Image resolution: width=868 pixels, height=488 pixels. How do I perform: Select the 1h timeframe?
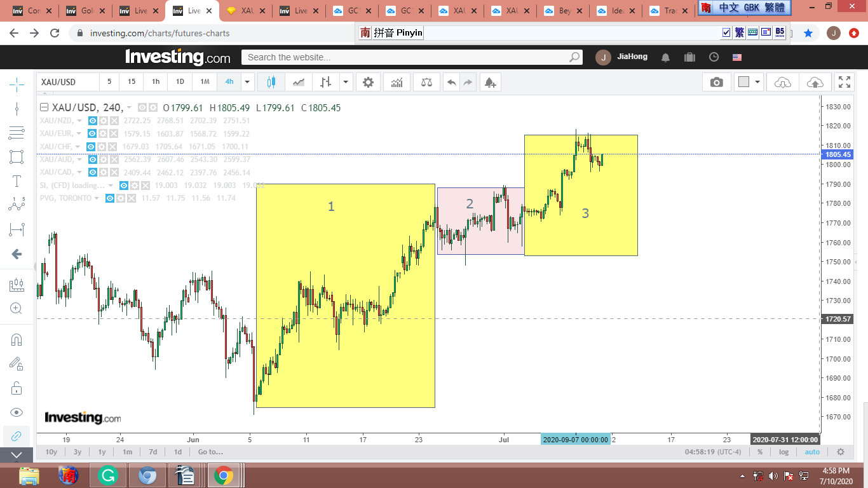[x=156, y=82]
